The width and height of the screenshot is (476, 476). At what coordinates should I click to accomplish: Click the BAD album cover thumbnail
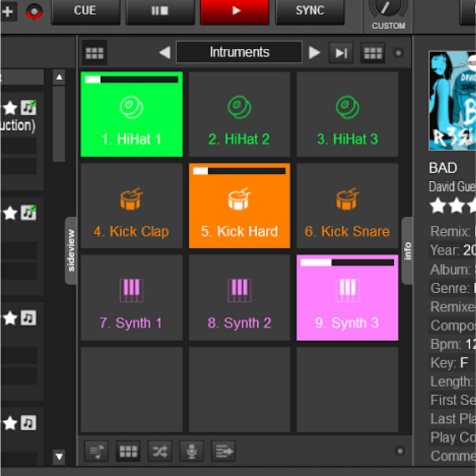452,100
